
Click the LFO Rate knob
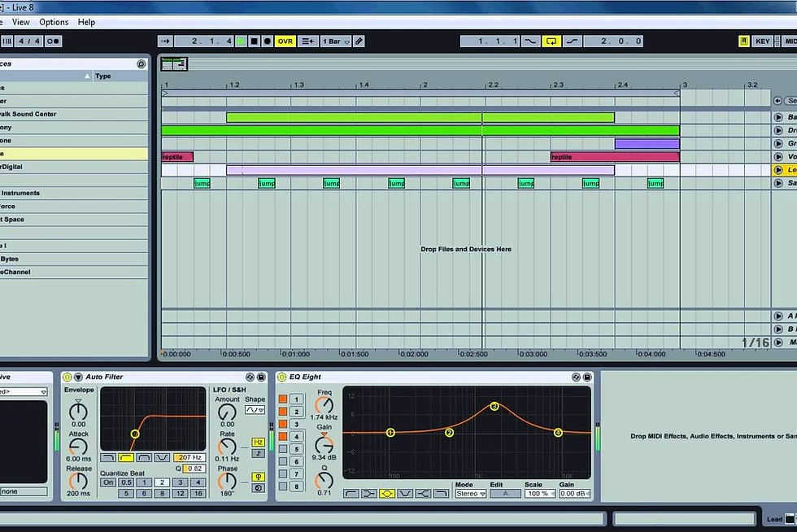[x=227, y=447]
